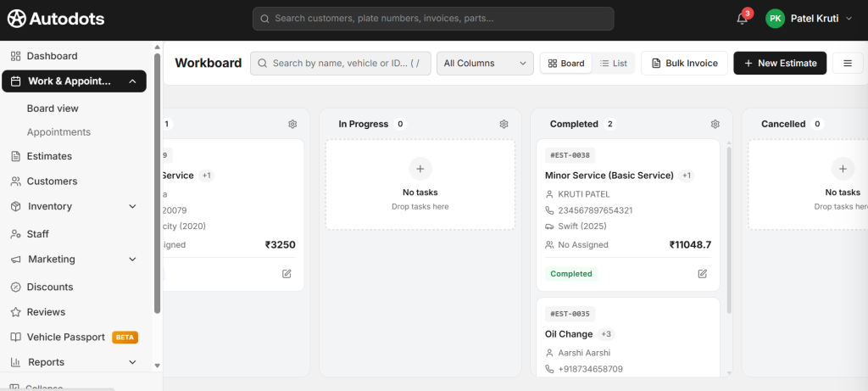Click the New Estimate button
The height and width of the screenshot is (391, 868).
[780, 64]
